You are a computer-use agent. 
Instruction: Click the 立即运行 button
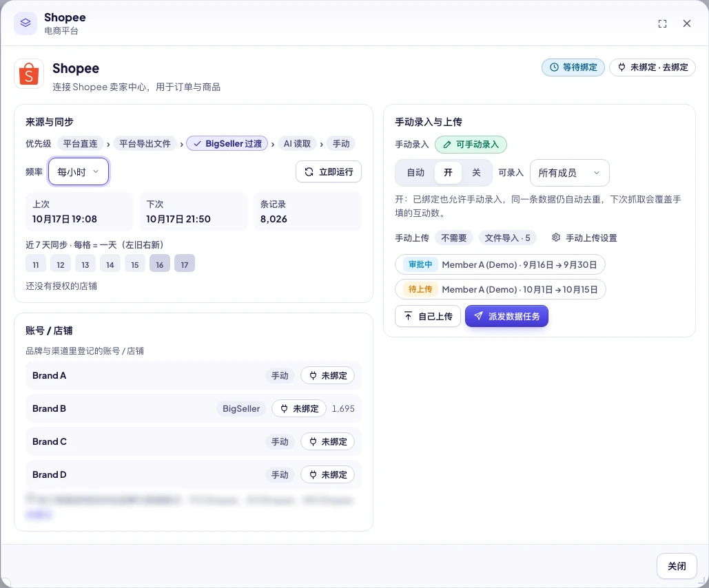[x=329, y=171]
